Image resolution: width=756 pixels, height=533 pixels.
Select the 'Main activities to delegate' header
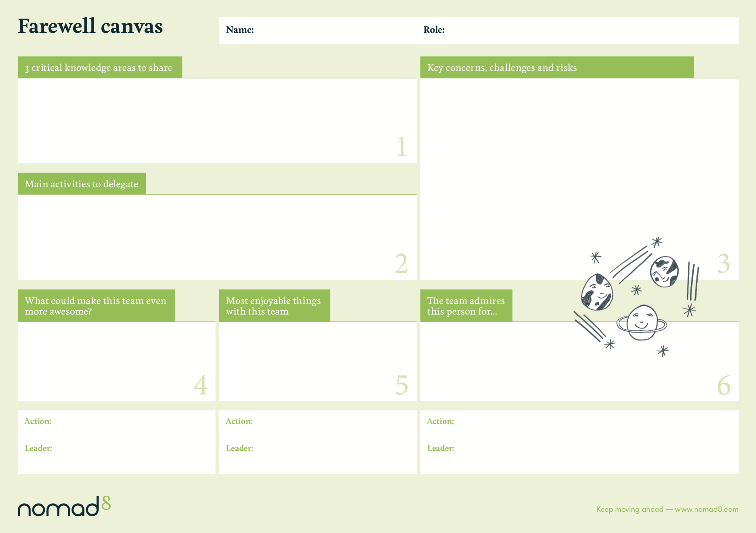coord(82,184)
